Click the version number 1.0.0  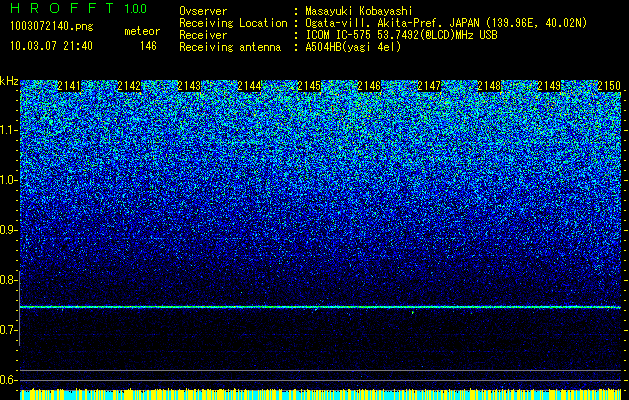[136, 9]
